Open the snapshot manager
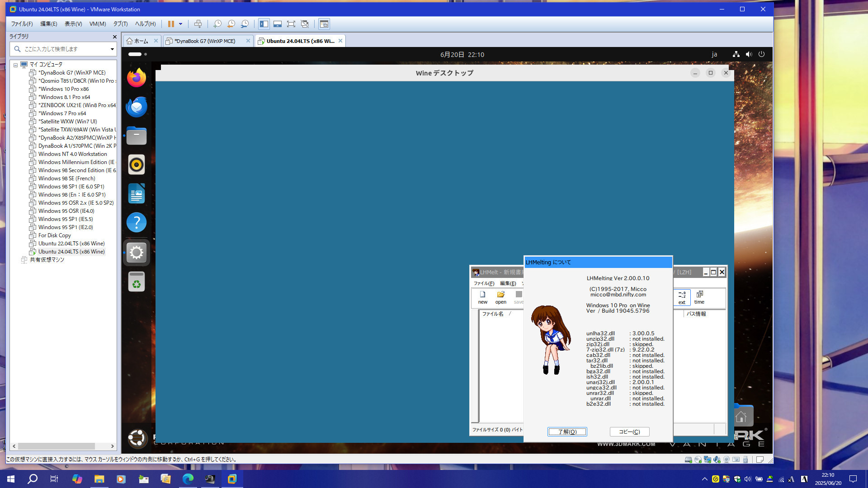 245,24
